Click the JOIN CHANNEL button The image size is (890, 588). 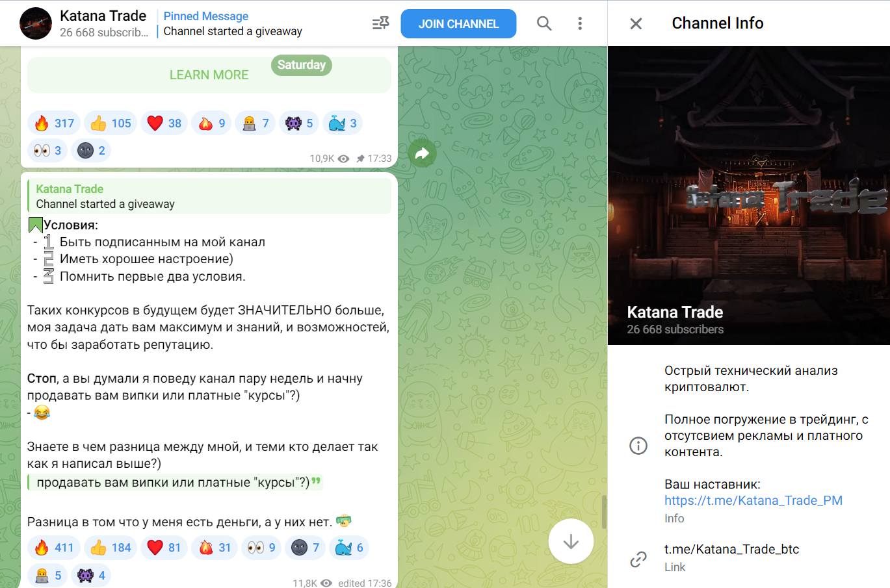click(x=458, y=23)
